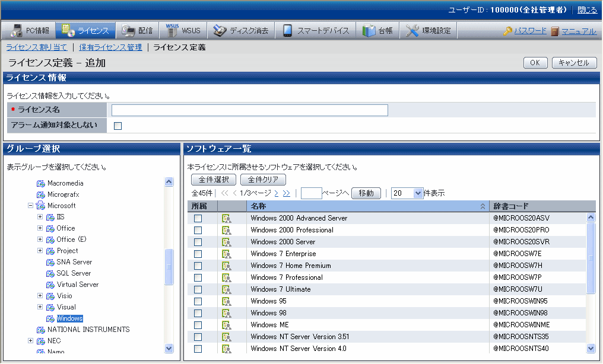Go to the next page arrow
Image resolution: width=603 pixels, height=364 pixels.
[x=276, y=193]
